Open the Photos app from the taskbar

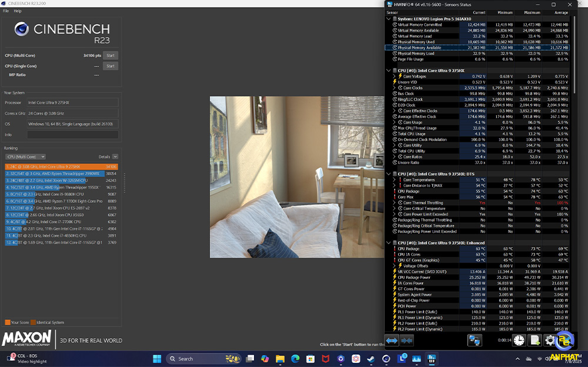(417, 359)
